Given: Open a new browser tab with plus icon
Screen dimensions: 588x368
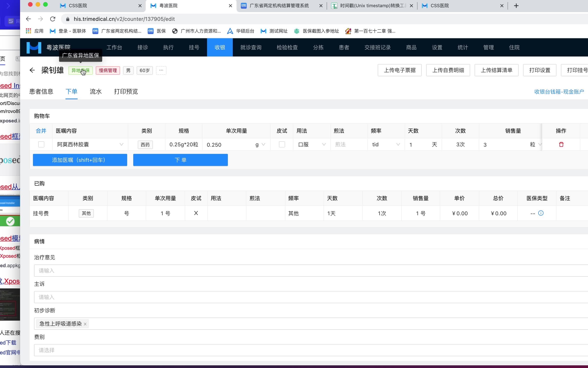Looking at the screenshot, I should 516,6.
